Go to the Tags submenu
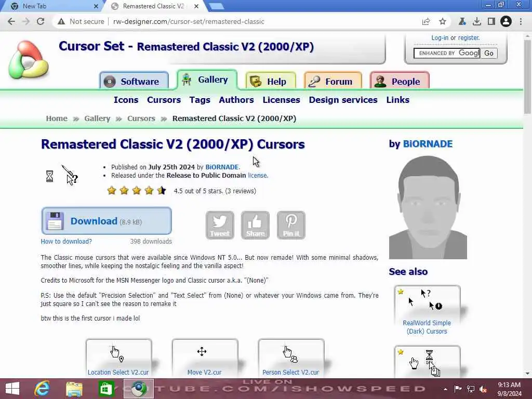 coord(200,100)
